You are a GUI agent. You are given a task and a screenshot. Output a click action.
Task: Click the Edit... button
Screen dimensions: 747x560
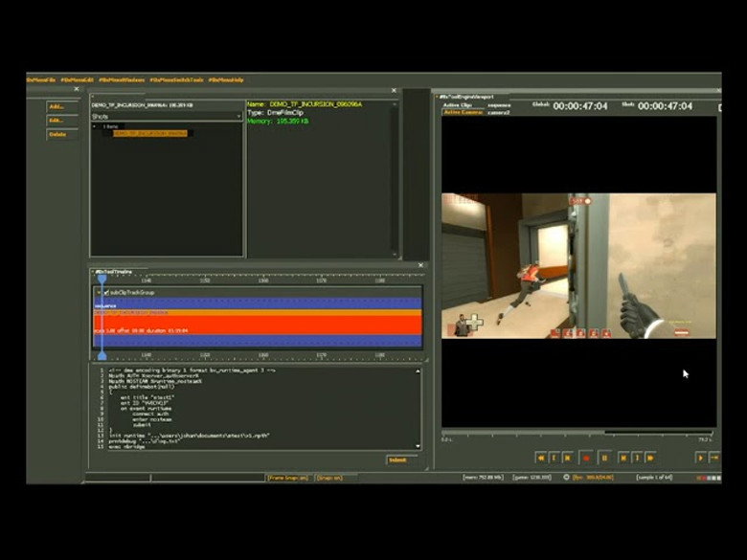point(62,121)
